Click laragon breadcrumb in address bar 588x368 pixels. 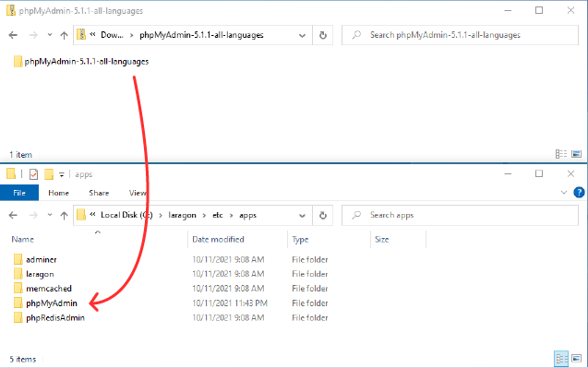click(x=182, y=216)
